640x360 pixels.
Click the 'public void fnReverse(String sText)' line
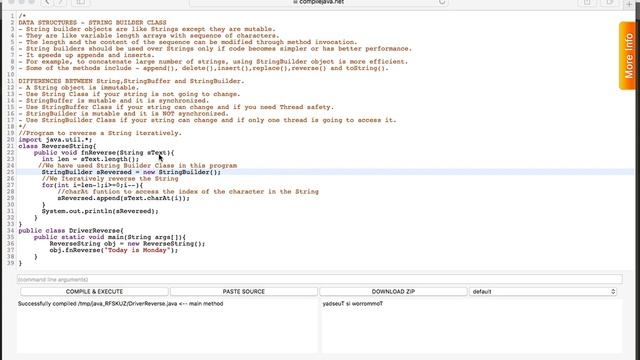104,153
